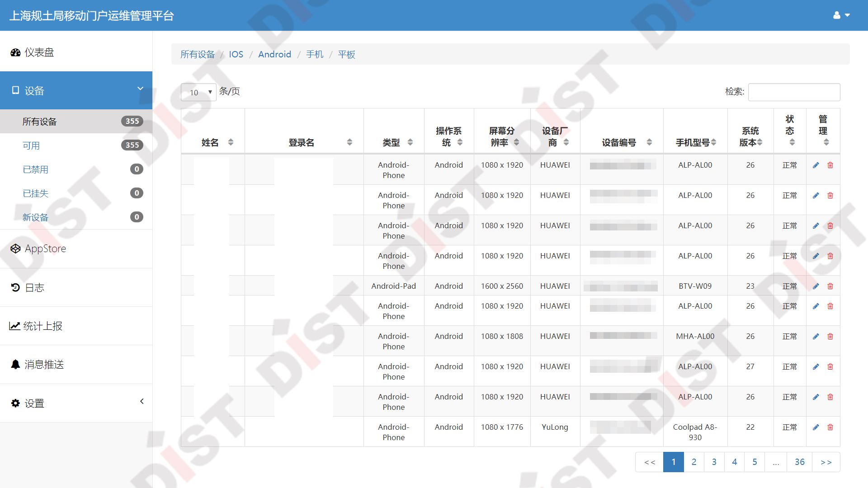Go to page 36 in pagination
868x488 pixels.
pyautogui.click(x=799, y=462)
